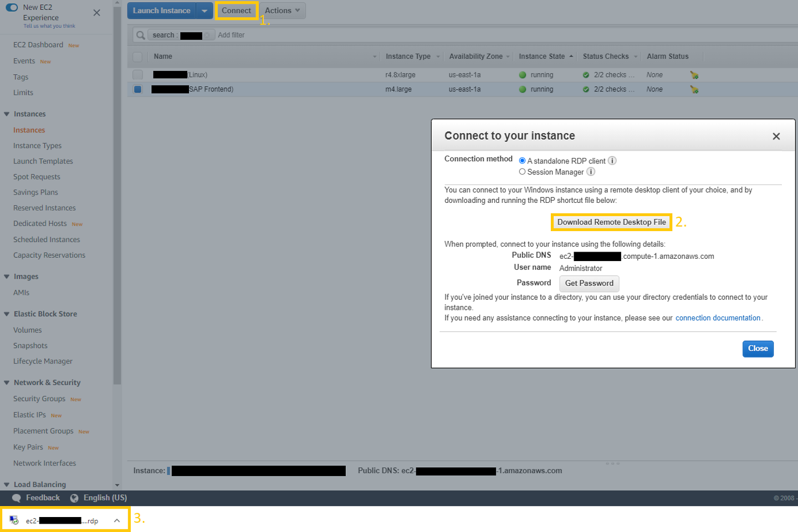The image size is (798, 532).
Task: Open the Launch Instance dropdown arrow
Action: (x=204, y=11)
